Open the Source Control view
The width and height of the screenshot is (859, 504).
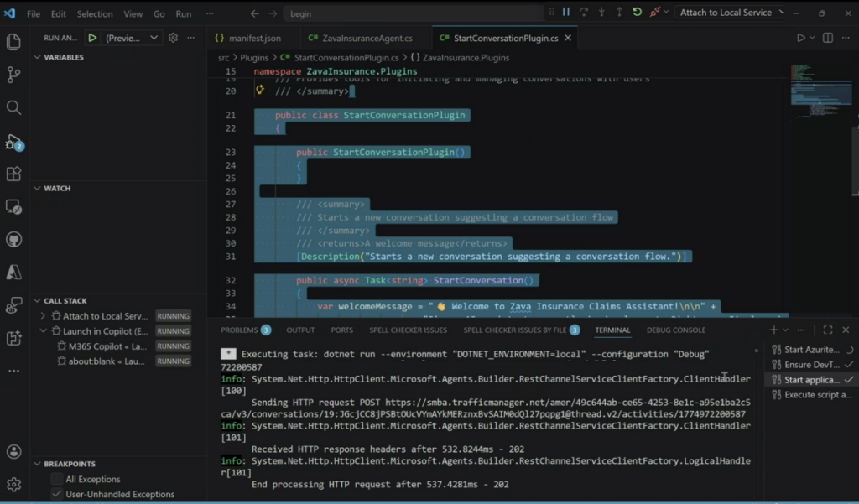pyautogui.click(x=13, y=75)
